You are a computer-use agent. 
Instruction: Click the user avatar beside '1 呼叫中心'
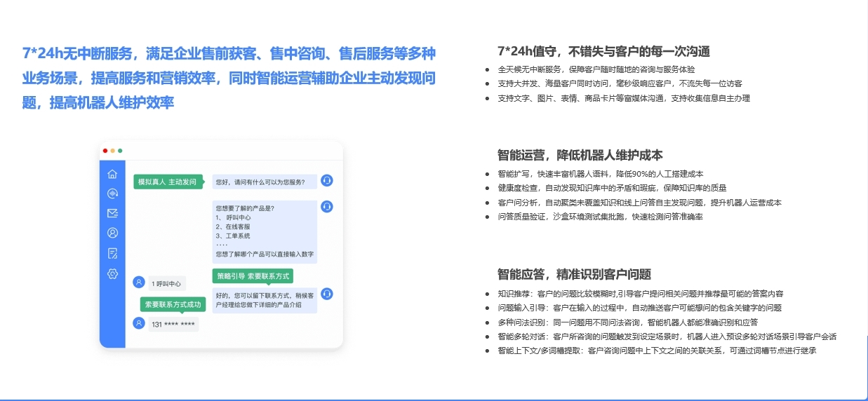[139, 283]
